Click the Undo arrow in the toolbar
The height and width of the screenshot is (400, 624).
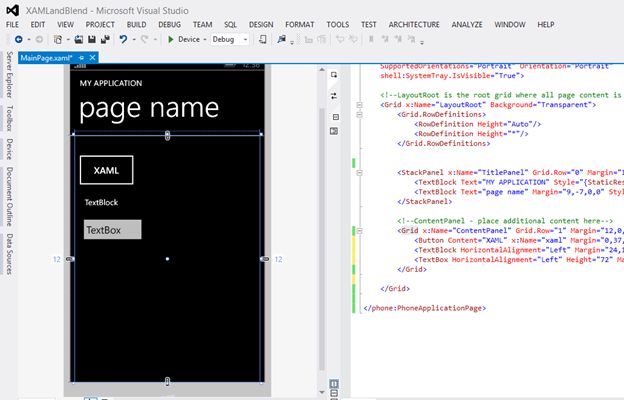122,40
